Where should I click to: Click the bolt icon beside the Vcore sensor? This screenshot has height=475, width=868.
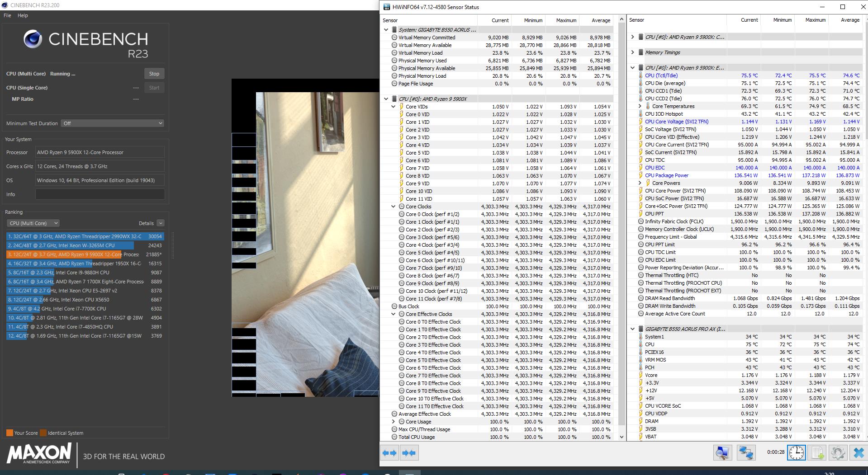tap(640, 375)
